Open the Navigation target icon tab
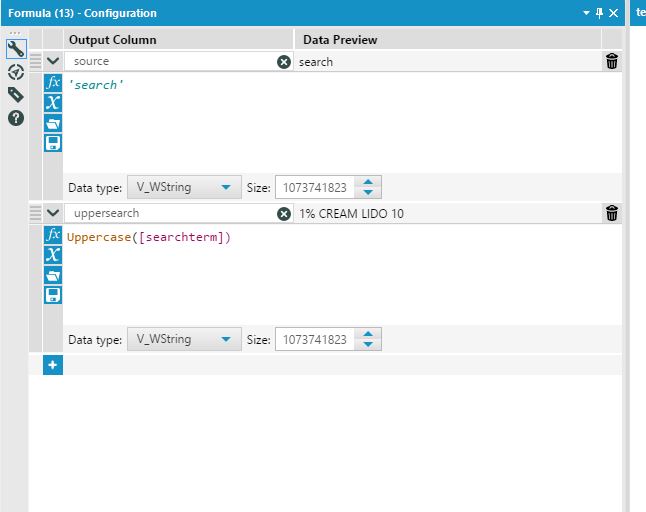 [15, 72]
